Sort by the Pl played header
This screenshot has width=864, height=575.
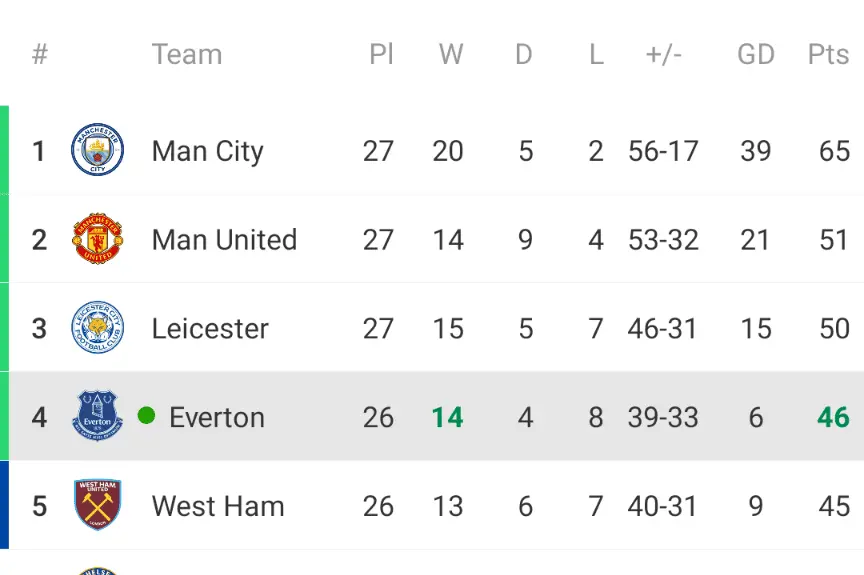click(x=381, y=54)
